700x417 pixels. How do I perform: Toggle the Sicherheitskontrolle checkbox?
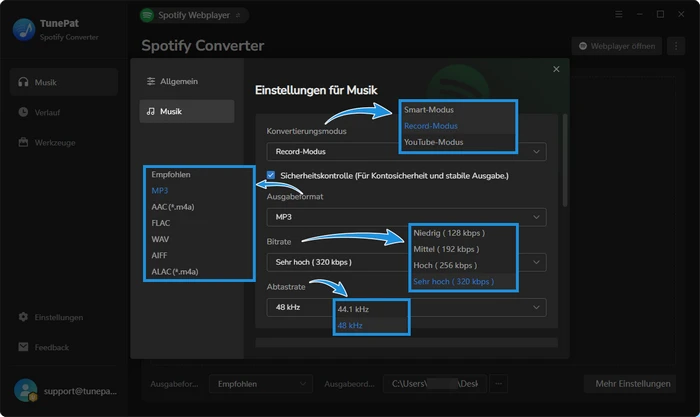(x=271, y=175)
